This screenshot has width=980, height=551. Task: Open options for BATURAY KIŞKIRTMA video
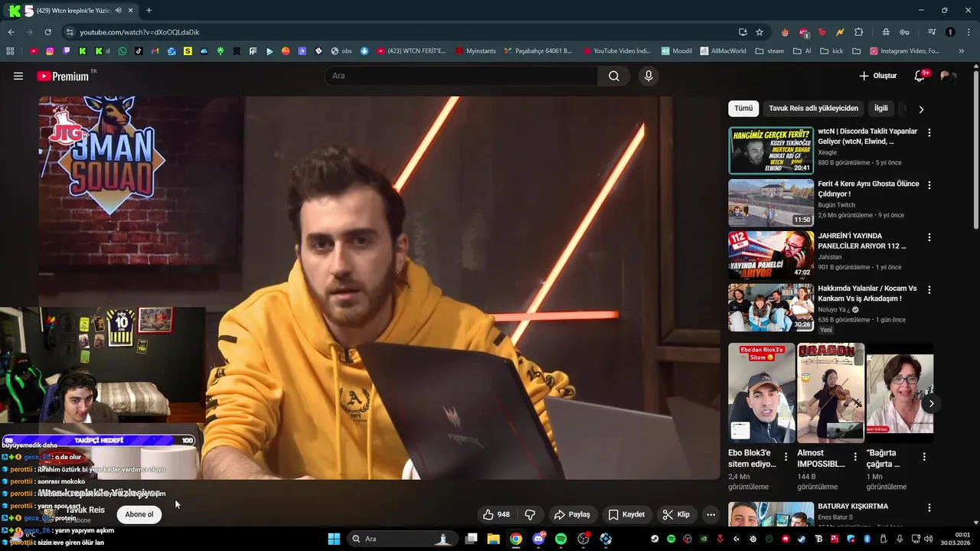pyautogui.click(x=929, y=507)
